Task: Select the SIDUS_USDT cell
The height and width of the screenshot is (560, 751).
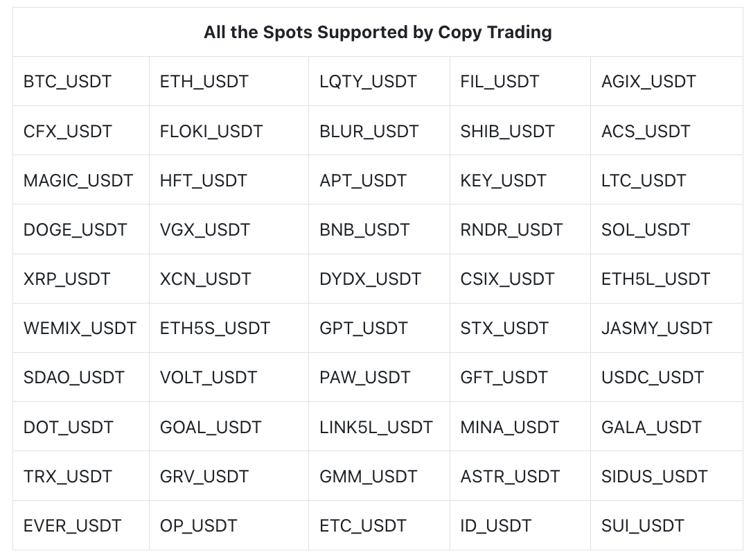Action: 655,477
